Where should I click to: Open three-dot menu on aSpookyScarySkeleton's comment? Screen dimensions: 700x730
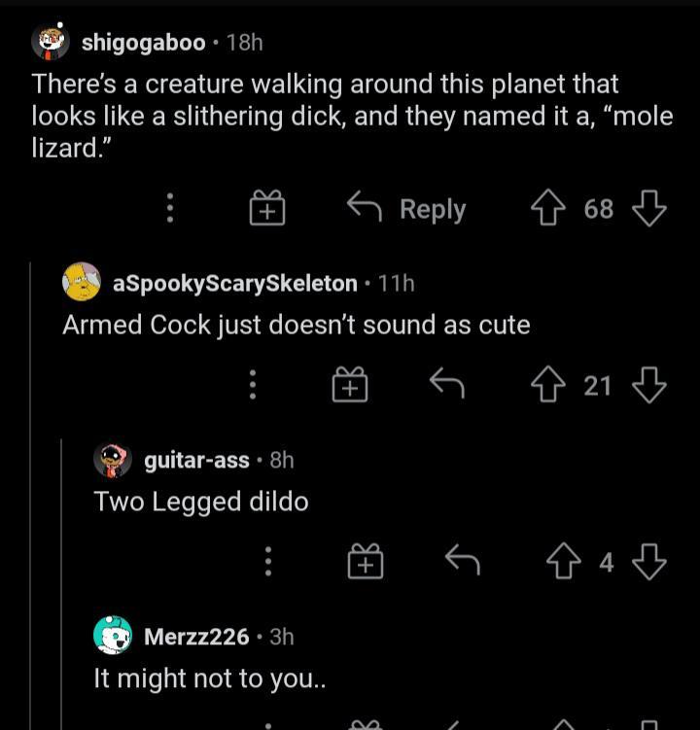(x=253, y=386)
